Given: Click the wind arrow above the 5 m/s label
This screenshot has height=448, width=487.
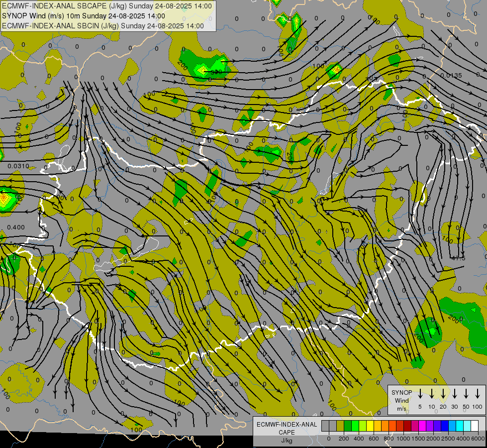Looking at the screenshot, I should click(420, 394).
